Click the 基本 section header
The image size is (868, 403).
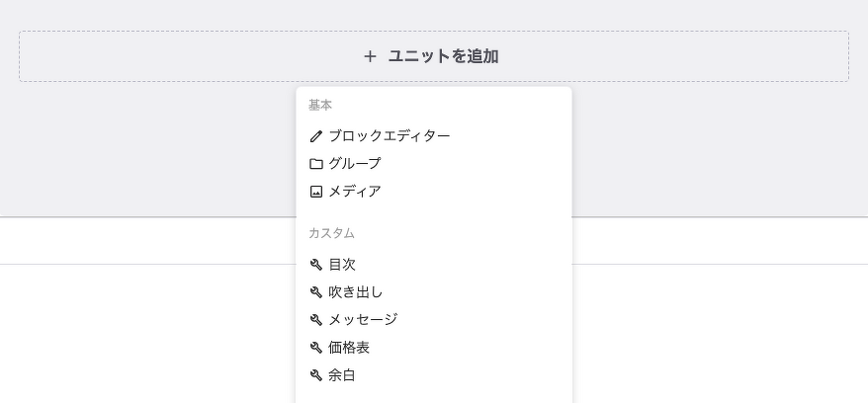tap(320, 106)
